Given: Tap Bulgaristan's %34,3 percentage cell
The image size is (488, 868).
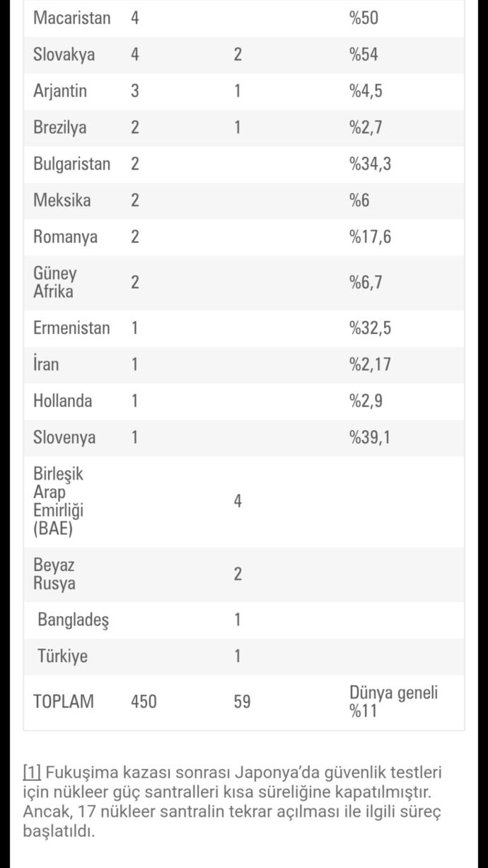Looking at the screenshot, I should click(x=370, y=164).
